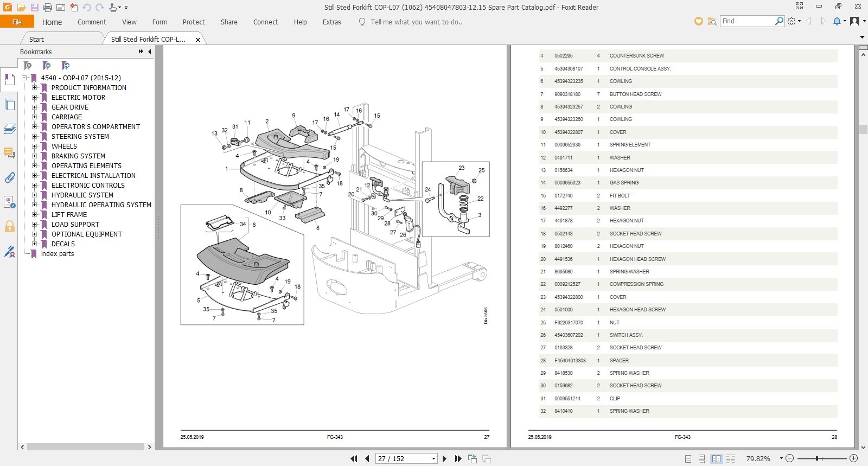Viewport: 868px width, 466px height.
Task: Open the search settings gear dropdown
Action: [794, 21]
